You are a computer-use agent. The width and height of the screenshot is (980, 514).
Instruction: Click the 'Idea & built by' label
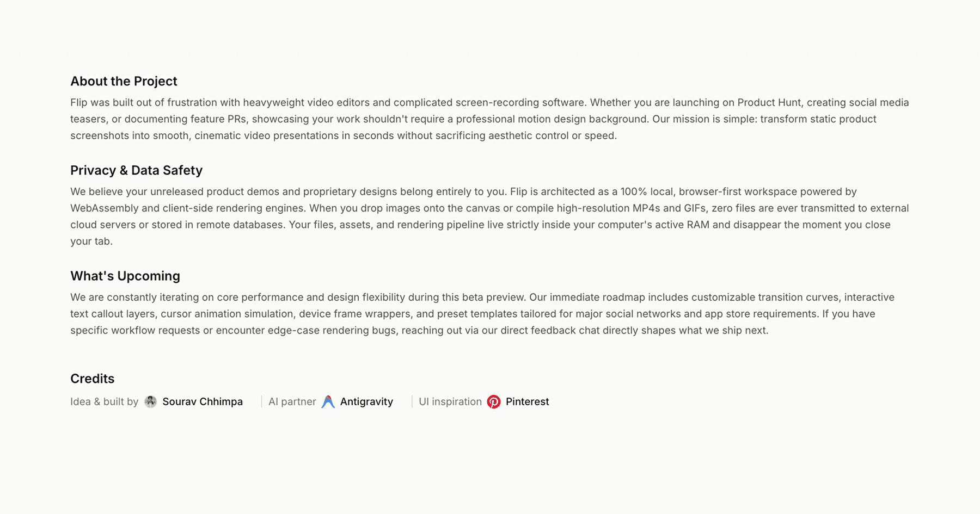point(104,401)
